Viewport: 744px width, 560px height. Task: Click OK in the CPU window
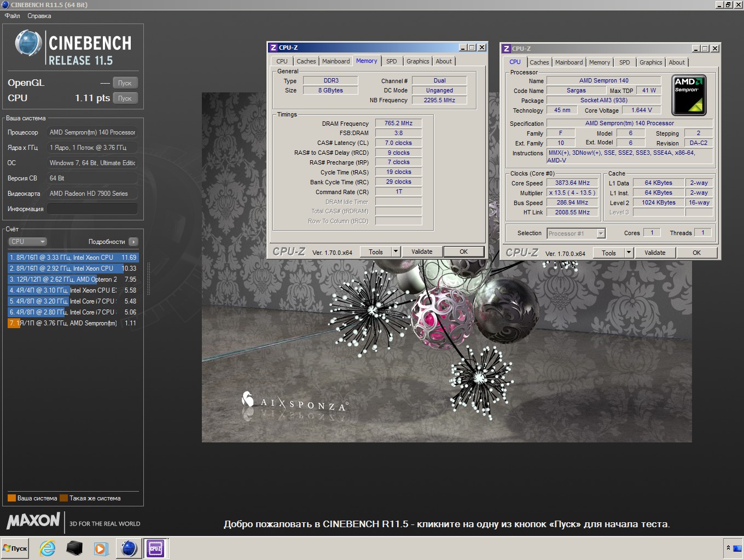click(696, 253)
